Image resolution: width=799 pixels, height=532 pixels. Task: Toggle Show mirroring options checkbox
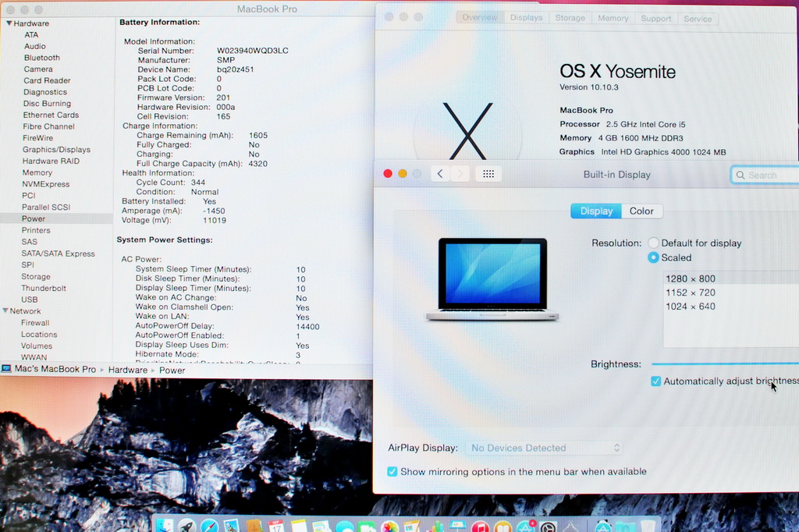[x=392, y=471]
